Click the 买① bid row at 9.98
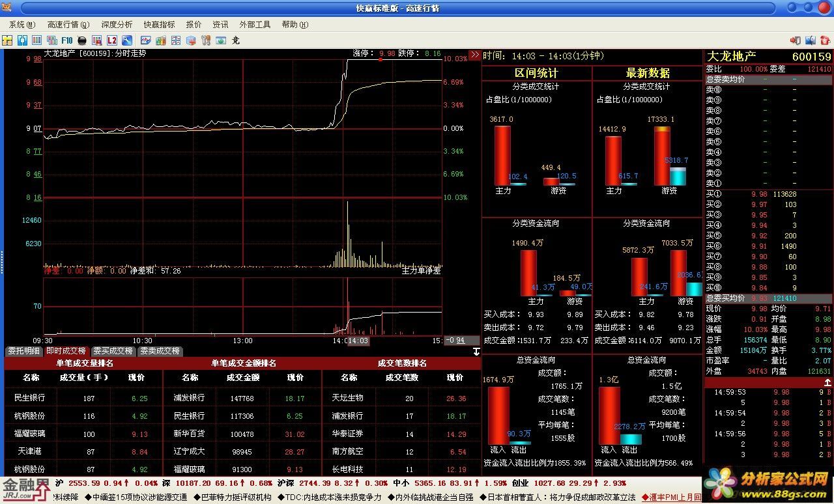This screenshot has width=834, height=504. coord(769,194)
